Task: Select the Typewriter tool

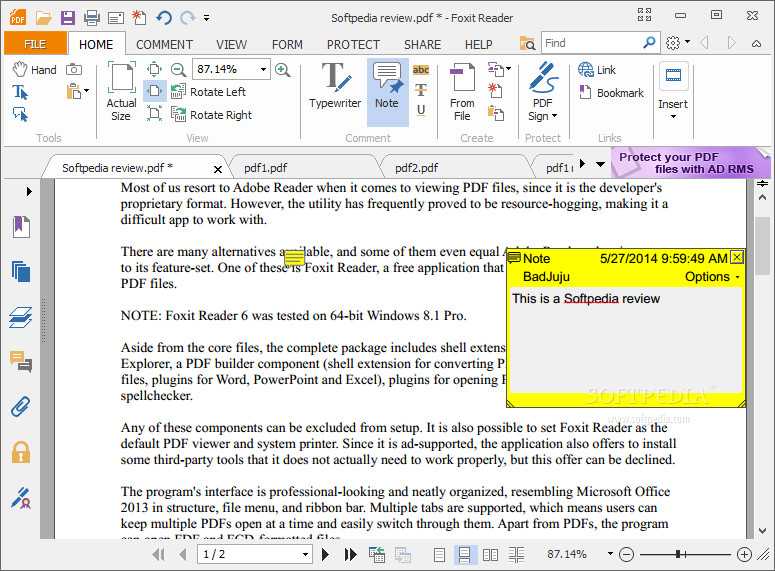Action: tap(335, 86)
